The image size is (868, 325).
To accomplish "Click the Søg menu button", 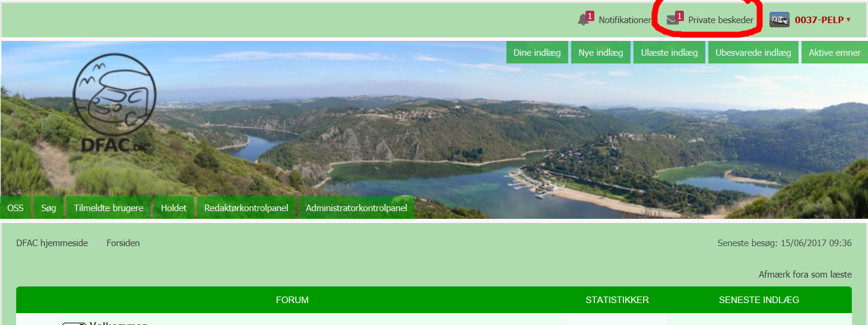I will 49,208.
